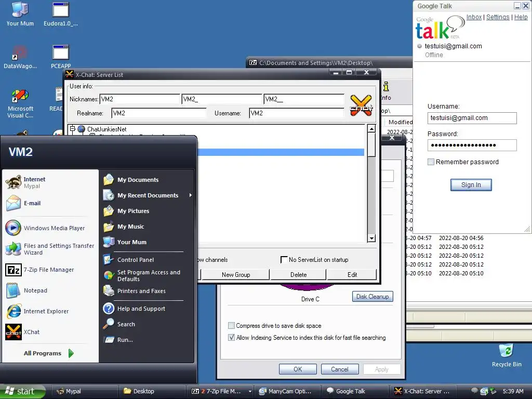532x399 pixels.
Task: Click Disk Cleanup button
Action: coord(373,297)
